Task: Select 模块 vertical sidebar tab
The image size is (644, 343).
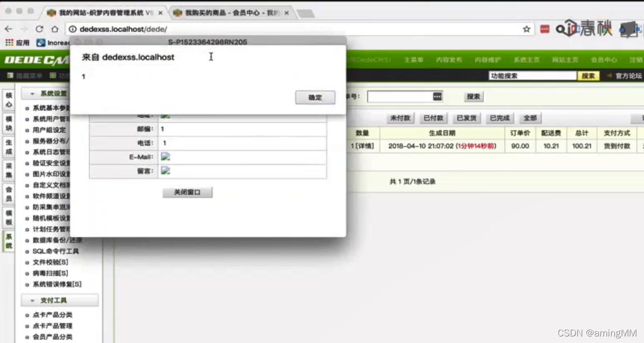Action: [x=9, y=123]
